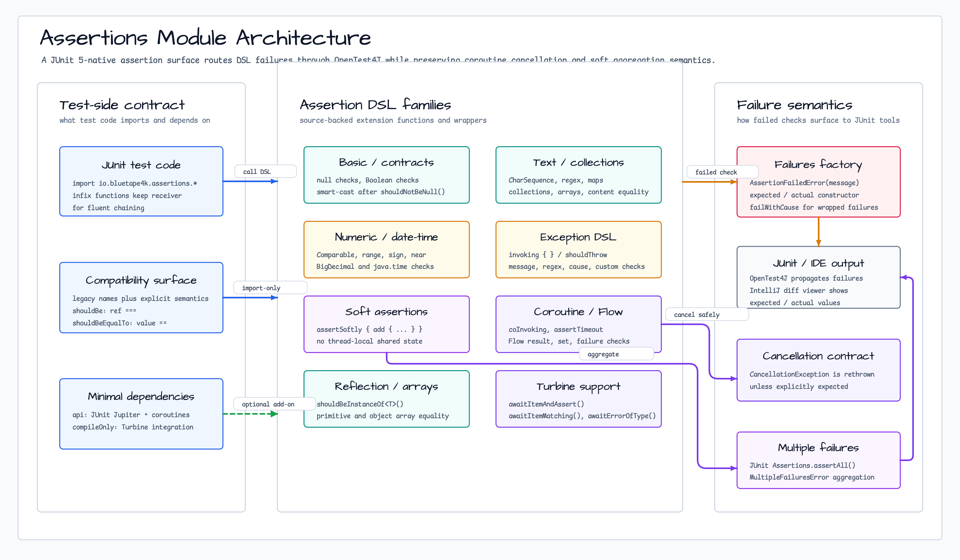Click the 'failed check' edge label
Screen dimensions: 960x560
tap(722, 172)
